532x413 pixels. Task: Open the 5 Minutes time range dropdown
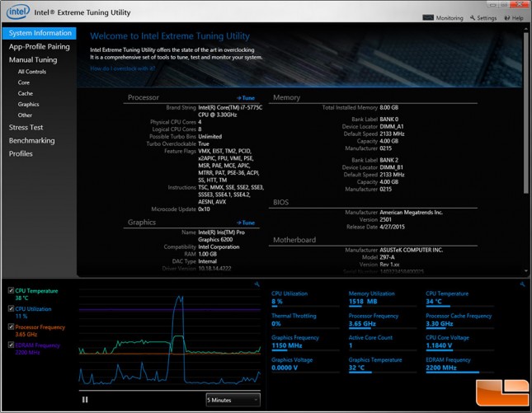(233, 400)
